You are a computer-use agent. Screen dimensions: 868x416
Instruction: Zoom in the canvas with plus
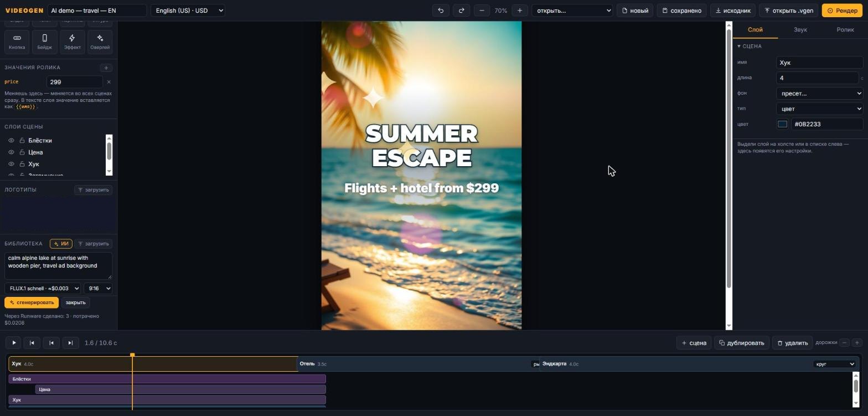click(x=520, y=11)
